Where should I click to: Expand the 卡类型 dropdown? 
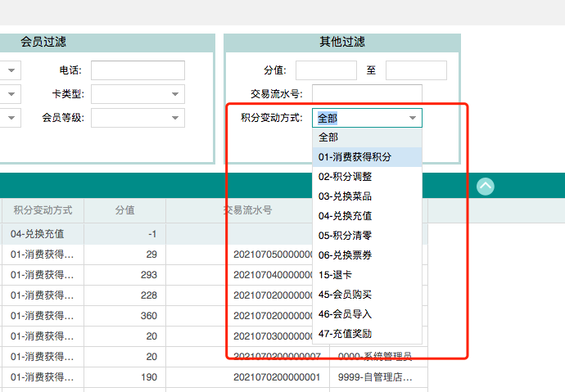click(176, 94)
